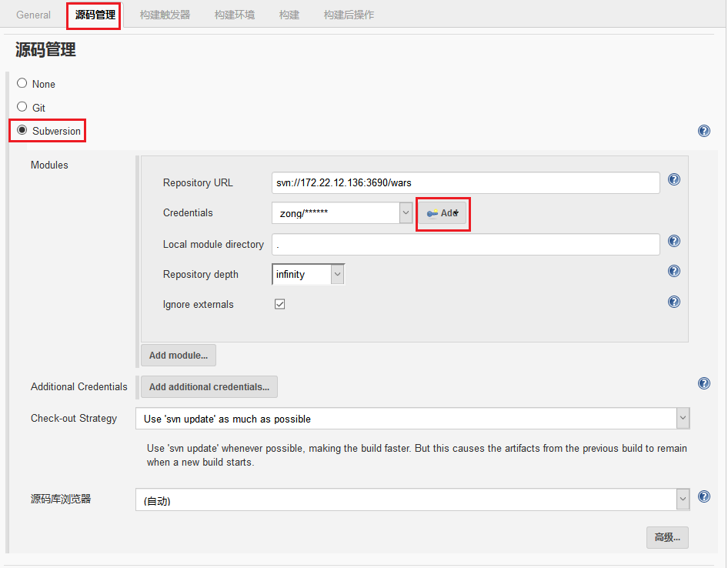Click the key icon Add credentials button
Image resolution: width=728 pixels, height=568 pixels.
[442, 213]
